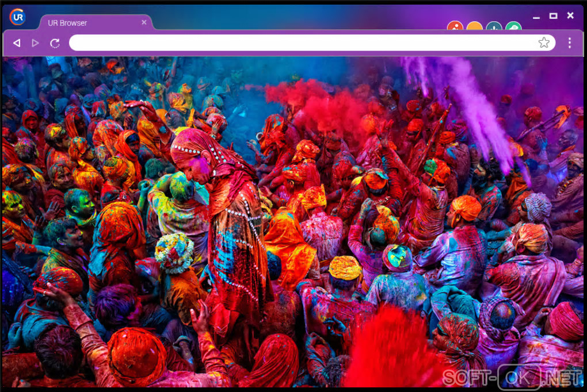Image resolution: width=587 pixels, height=392 pixels.
Task: Go forward with the right arrow
Action: click(35, 43)
